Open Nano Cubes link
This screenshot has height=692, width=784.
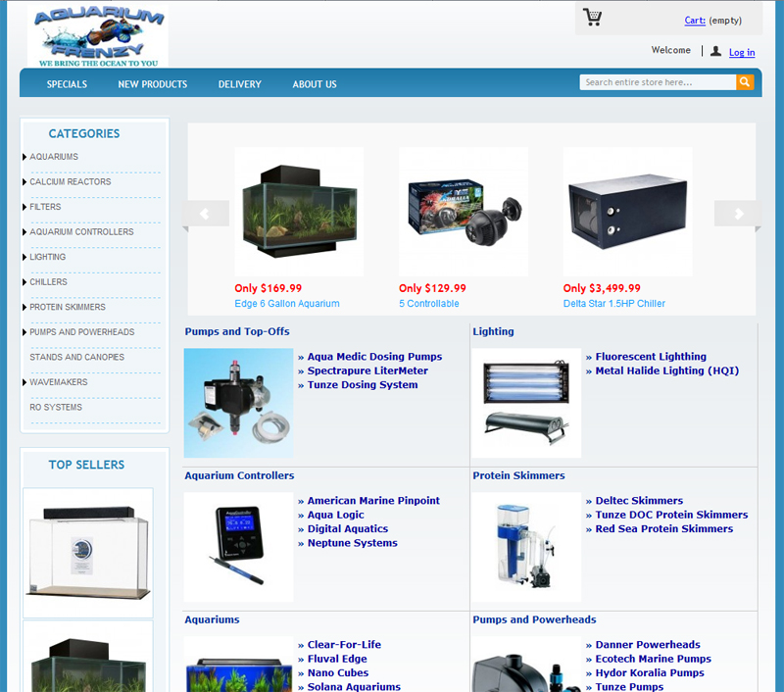338,672
